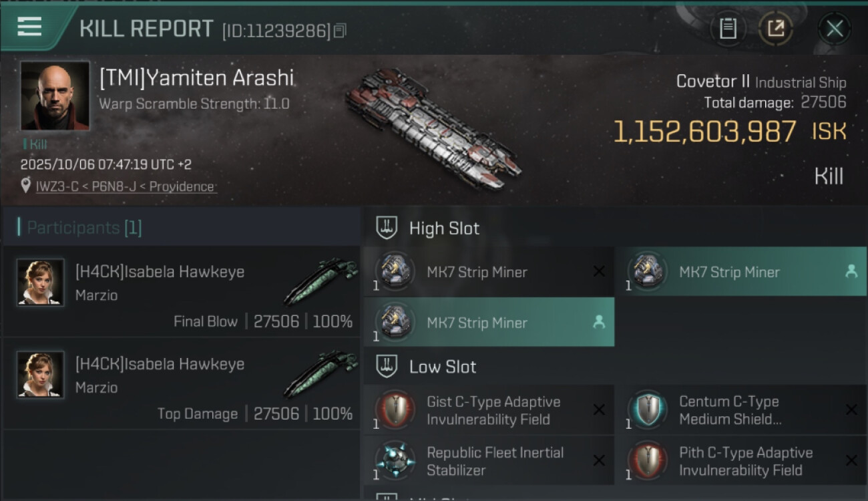Open the IWZ3-C location link
This screenshot has width=868, height=501.
[x=57, y=186]
